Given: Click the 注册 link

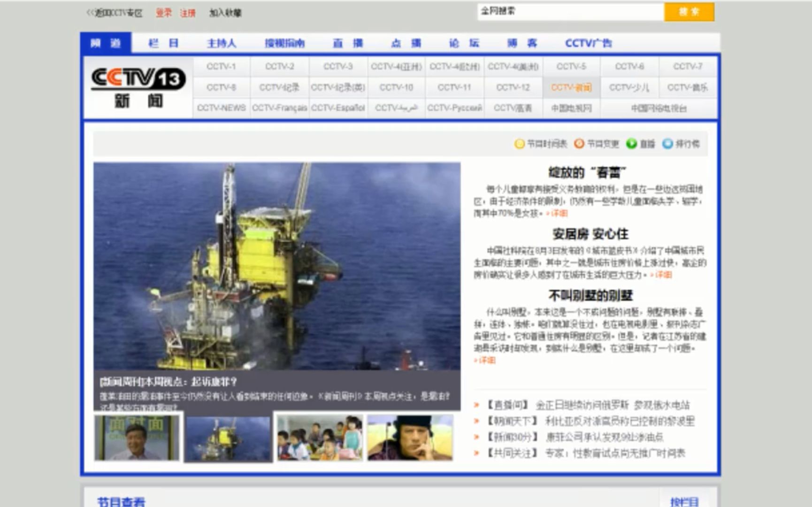Looking at the screenshot, I should click(x=188, y=13).
